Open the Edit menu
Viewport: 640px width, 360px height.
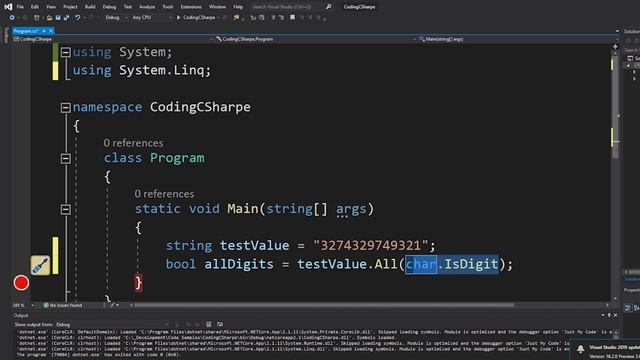click(35, 7)
